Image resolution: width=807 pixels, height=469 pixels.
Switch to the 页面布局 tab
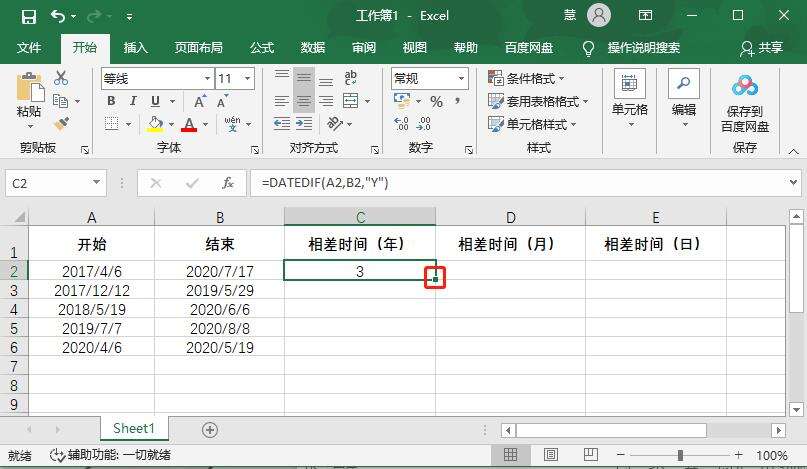[198, 48]
